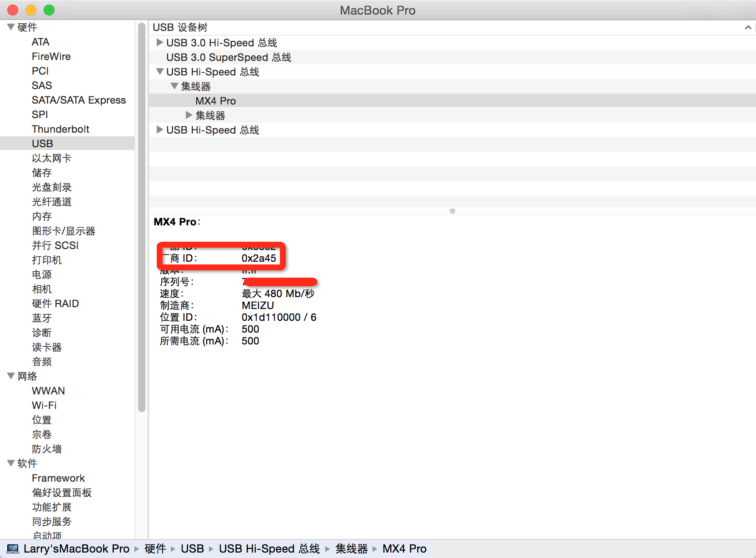The width and height of the screenshot is (756, 558).
Task: Select USB 3.0 SuperSpeed 总线 row
Action: [x=452, y=57]
